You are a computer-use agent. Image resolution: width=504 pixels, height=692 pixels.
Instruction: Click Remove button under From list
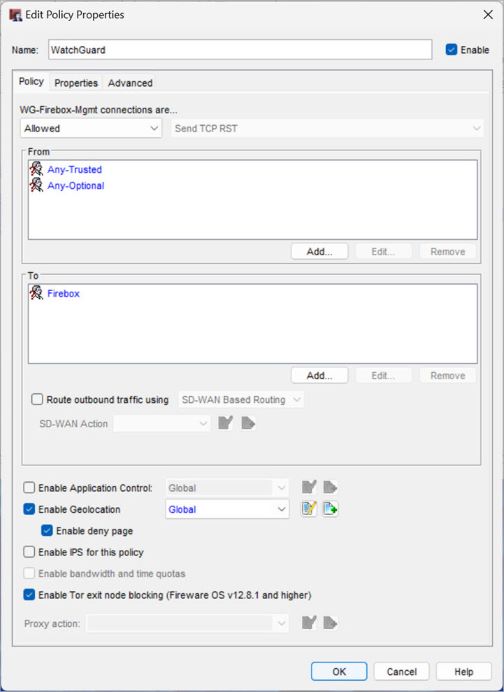tap(448, 252)
